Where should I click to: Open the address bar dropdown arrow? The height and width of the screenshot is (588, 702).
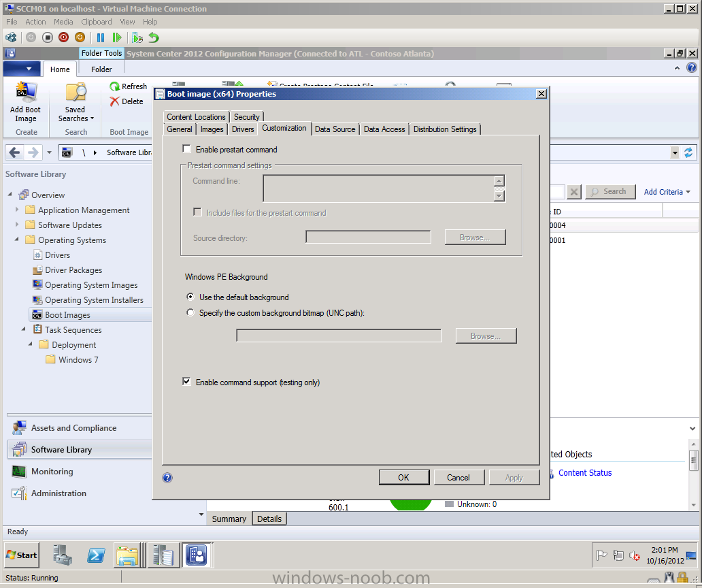click(675, 152)
